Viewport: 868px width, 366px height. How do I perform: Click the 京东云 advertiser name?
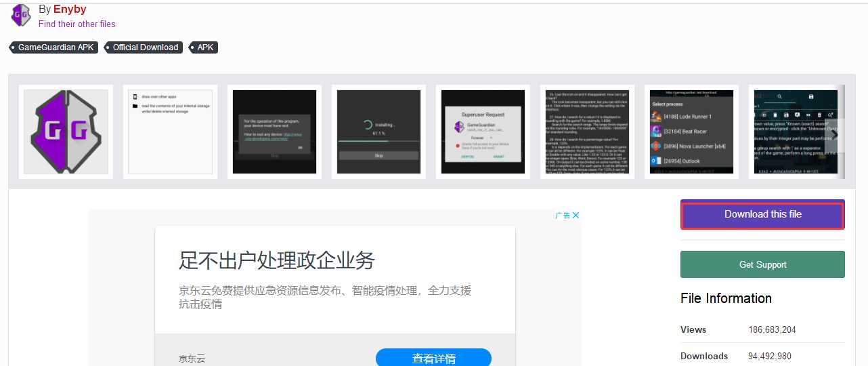[x=192, y=359]
